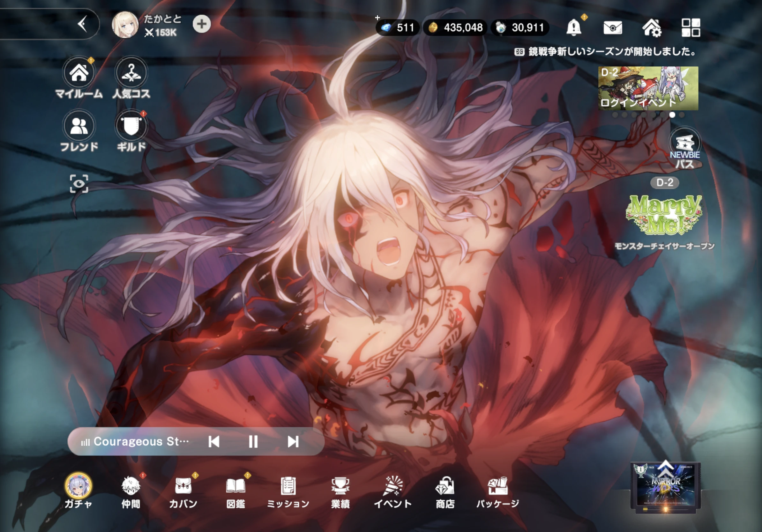The height and width of the screenshot is (532, 762).
Task: Toggle the UI-hide eye icon
Action: pyautogui.click(x=79, y=184)
